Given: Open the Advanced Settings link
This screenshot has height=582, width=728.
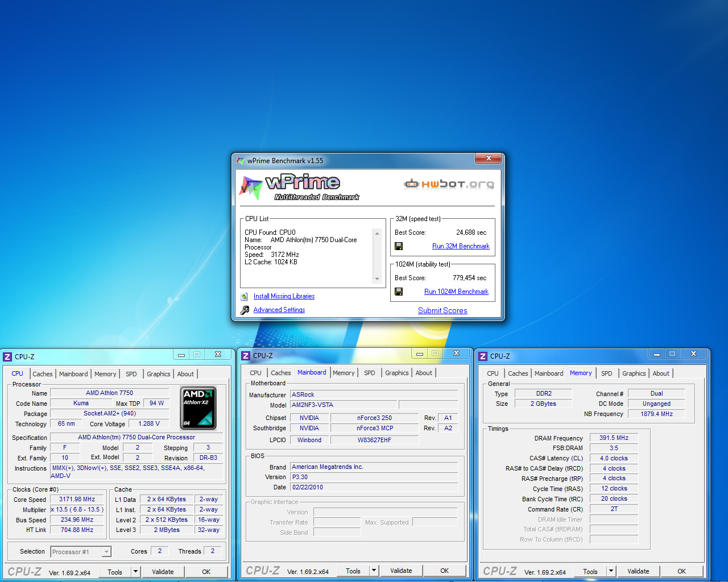Looking at the screenshot, I should tap(279, 310).
